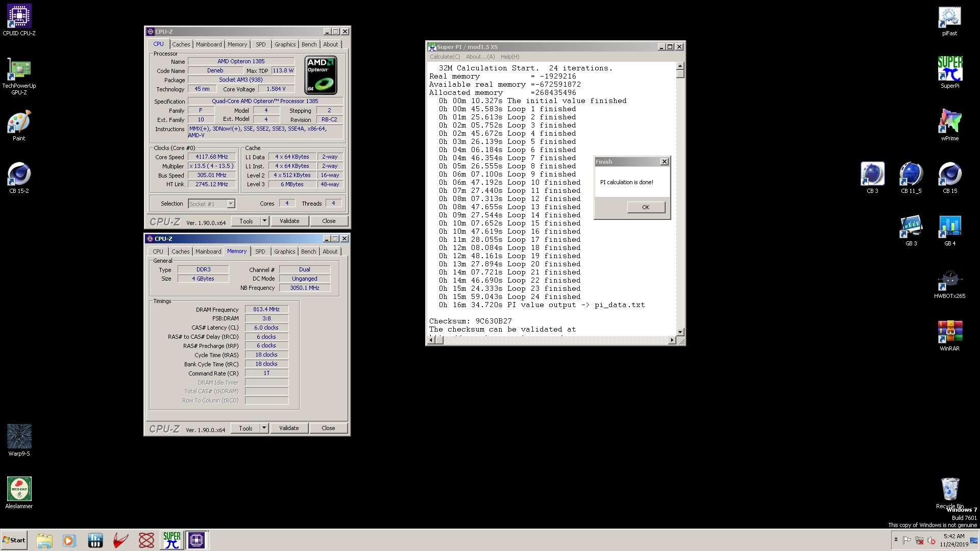
Task: Click Close button in top CPU-Z window
Action: (329, 221)
